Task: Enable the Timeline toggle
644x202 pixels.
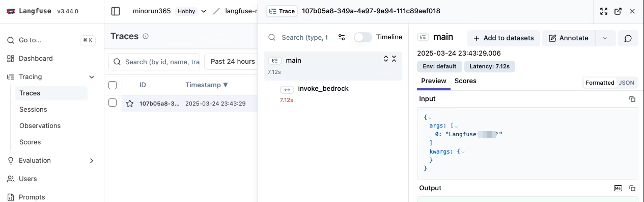Action: pos(363,37)
